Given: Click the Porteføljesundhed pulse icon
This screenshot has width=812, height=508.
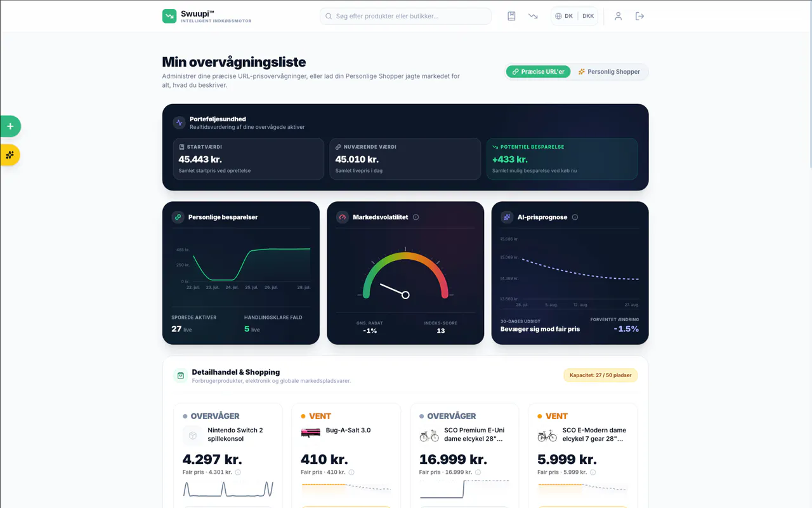Looking at the screenshot, I should coord(179,123).
